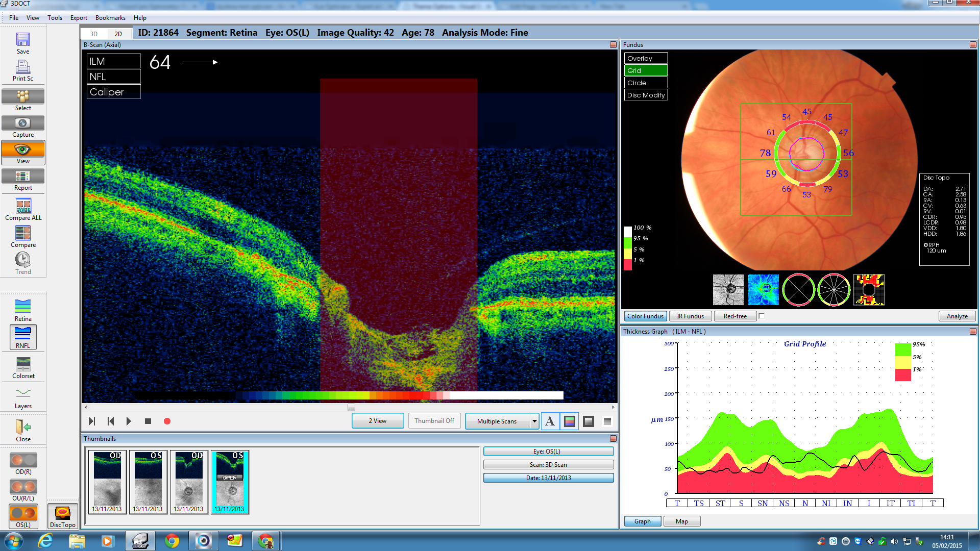980x551 pixels.
Task: Switch the thickness graph to Map view
Action: click(682, 521)
